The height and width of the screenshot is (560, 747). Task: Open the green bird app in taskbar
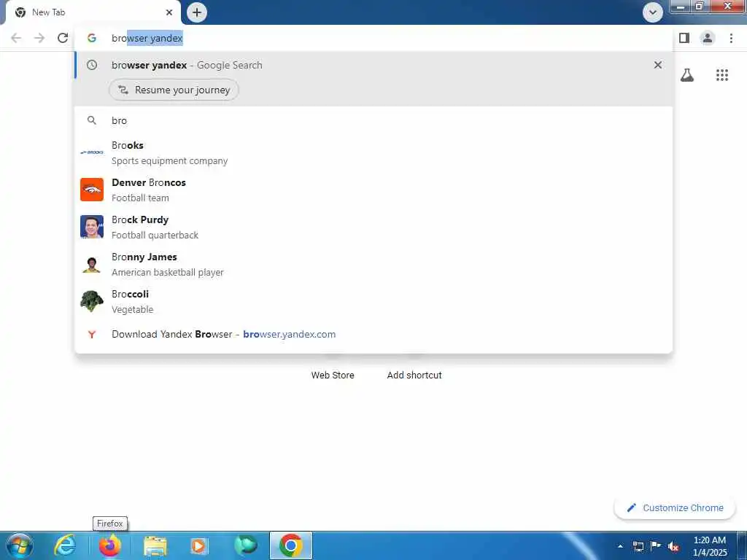245,545
